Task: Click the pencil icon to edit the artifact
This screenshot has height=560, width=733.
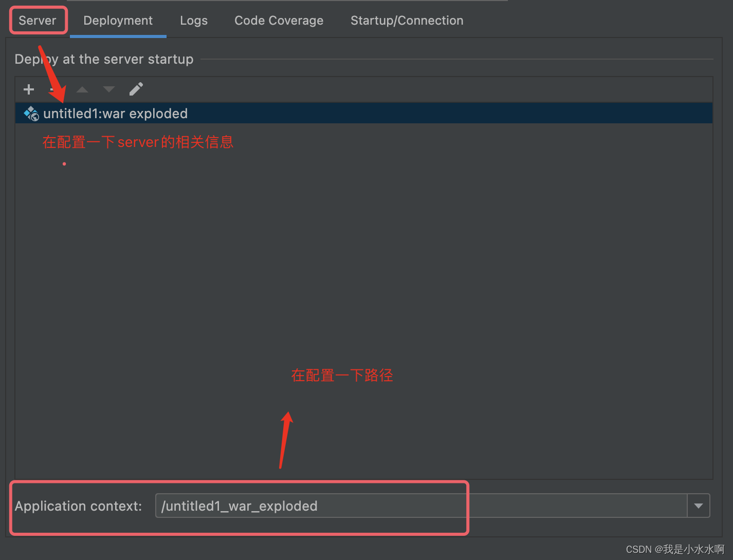Action: pyautogui.click(x=136, y=89)
